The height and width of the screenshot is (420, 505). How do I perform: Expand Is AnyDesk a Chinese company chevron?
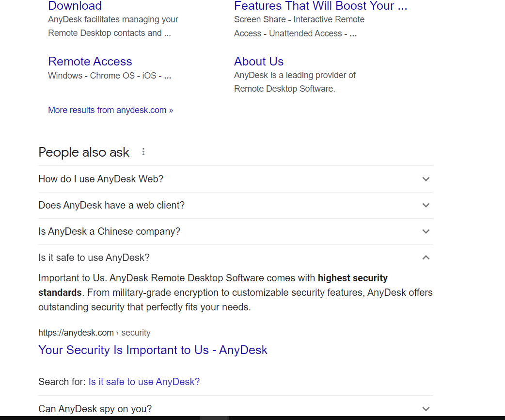[x=426, y=231]
